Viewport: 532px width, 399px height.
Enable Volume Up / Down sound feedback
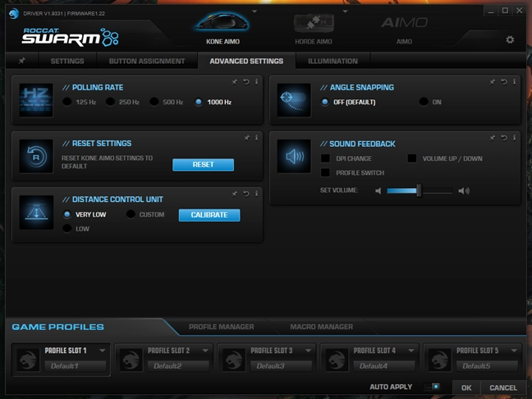point(412,158)
